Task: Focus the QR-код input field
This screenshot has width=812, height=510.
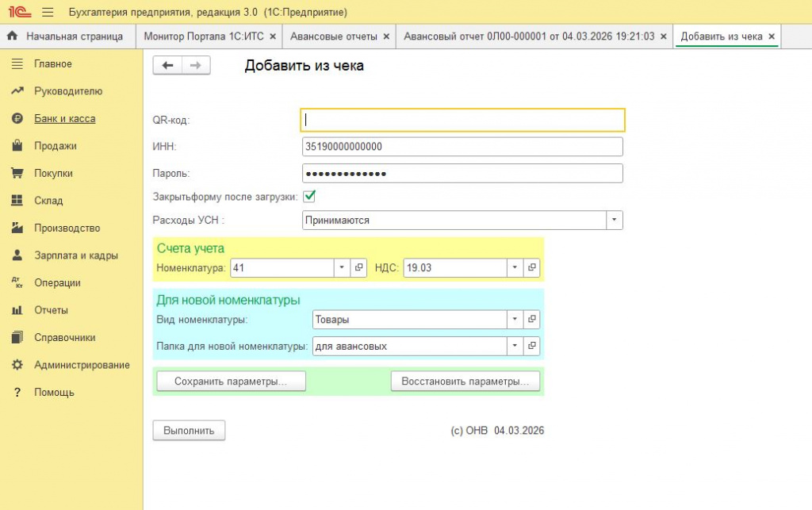Action: coord(462,120)
